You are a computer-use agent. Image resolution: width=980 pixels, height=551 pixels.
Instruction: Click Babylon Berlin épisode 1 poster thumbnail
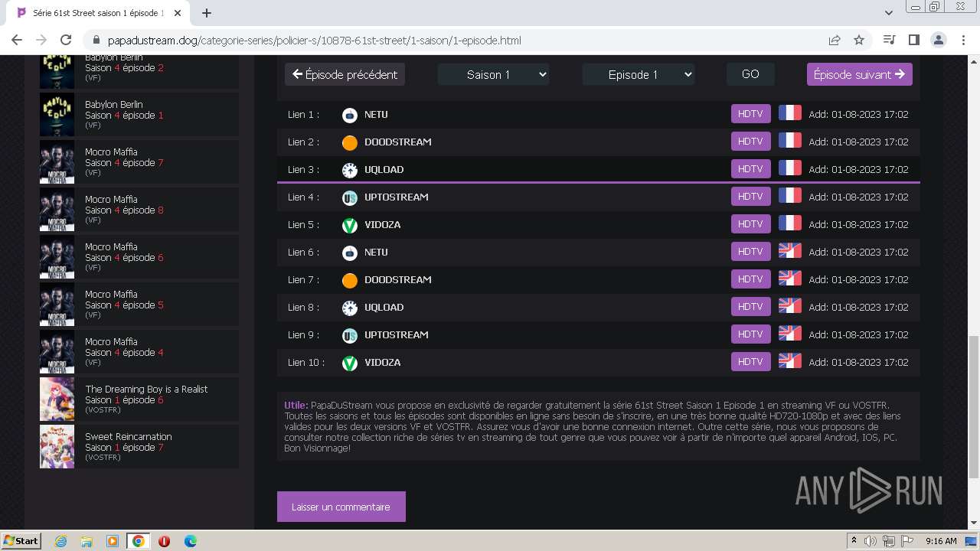57,115
